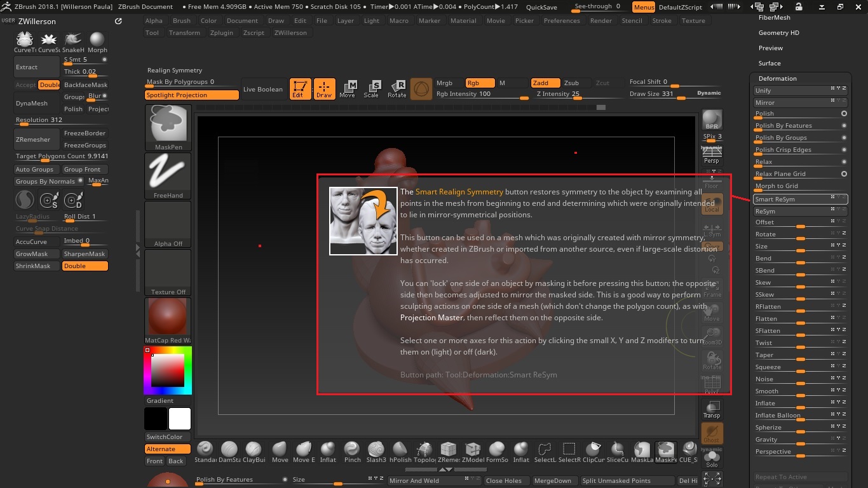Viewport: 868px width, 488px height.
Task: Select the MaskLasso brush
Action: [642, 451]
